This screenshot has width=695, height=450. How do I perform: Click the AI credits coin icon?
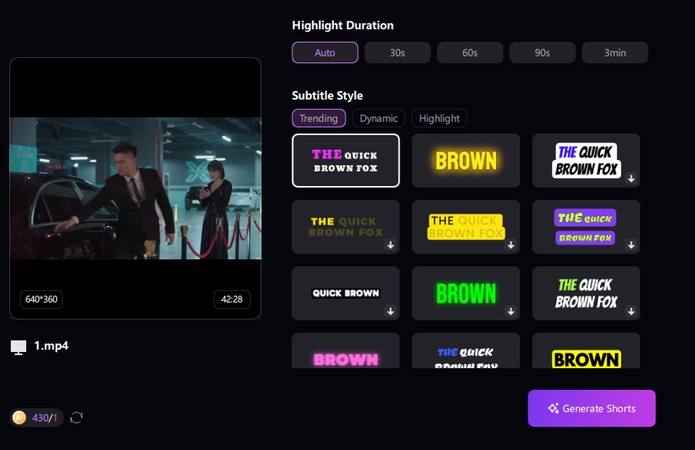pyautogui.click(x=19, y=417)
